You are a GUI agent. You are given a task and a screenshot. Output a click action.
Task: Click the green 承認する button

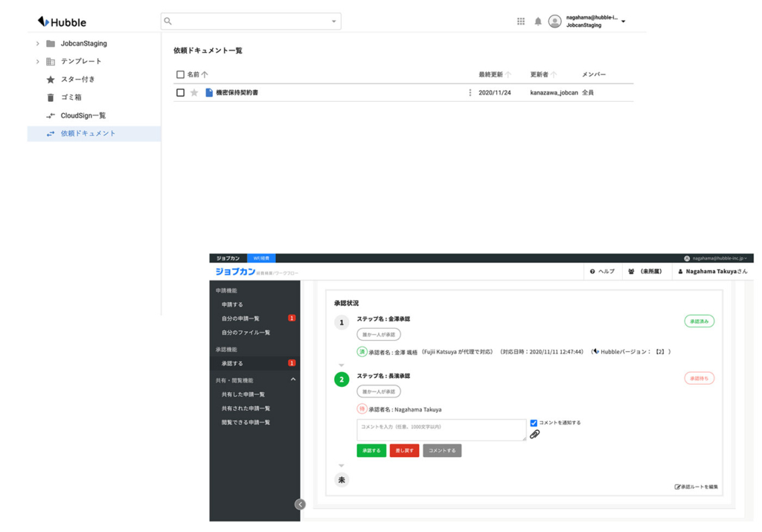[371, 451]
